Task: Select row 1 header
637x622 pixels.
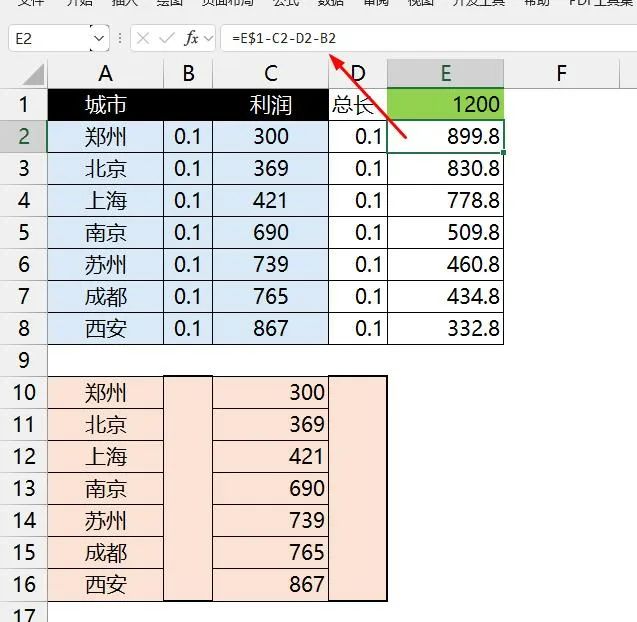Action: tap(24, 104)
